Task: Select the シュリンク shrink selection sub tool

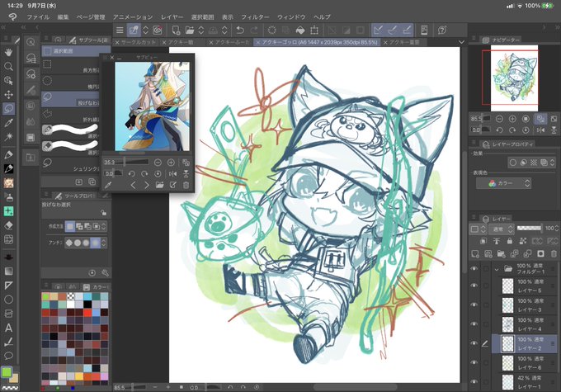Action: (x=71, y=165)
